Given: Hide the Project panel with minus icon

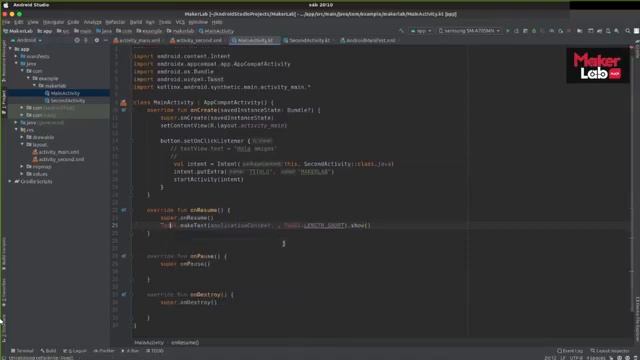Looking at the screenshot, I should (106, 40).
